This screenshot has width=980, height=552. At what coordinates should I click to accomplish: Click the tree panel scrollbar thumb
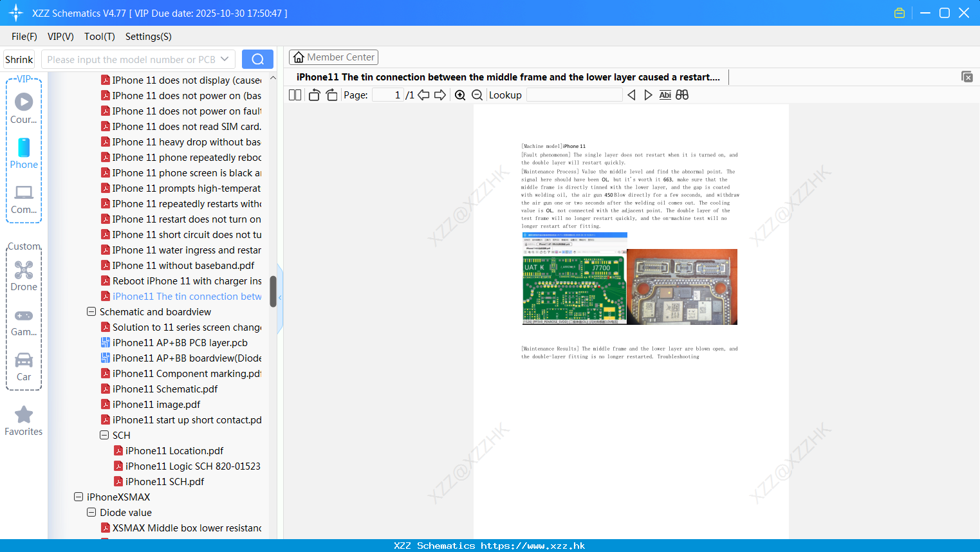pyautogui.click(x=273, y=291)
